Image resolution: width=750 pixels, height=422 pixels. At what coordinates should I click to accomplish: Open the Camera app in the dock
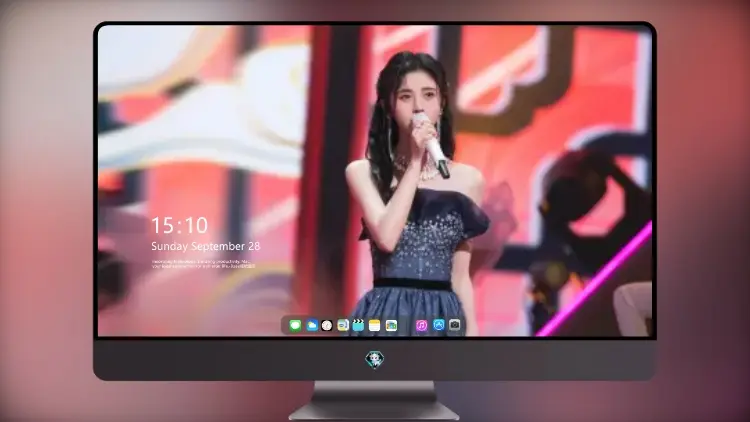(x=455, y=325)
